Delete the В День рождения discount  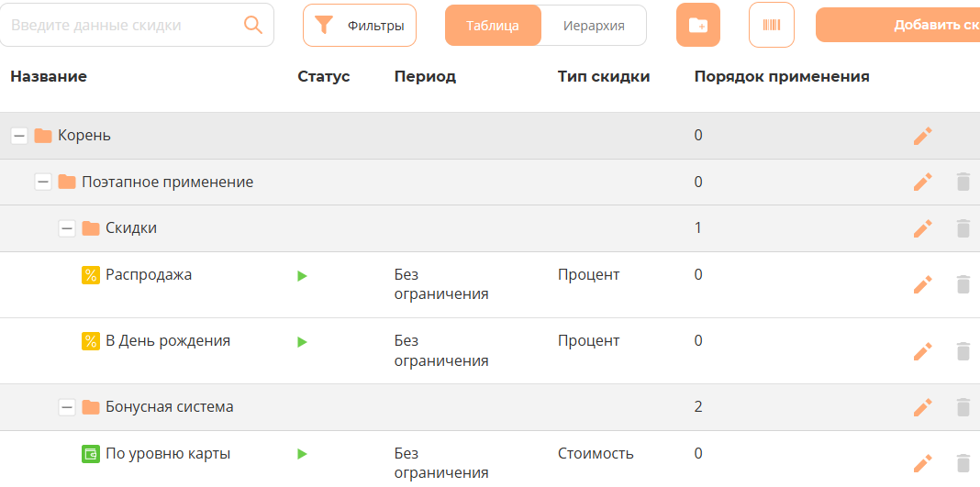(963, 350)
